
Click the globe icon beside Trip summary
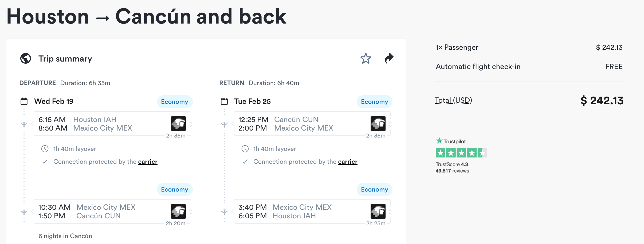pos(26,58)
